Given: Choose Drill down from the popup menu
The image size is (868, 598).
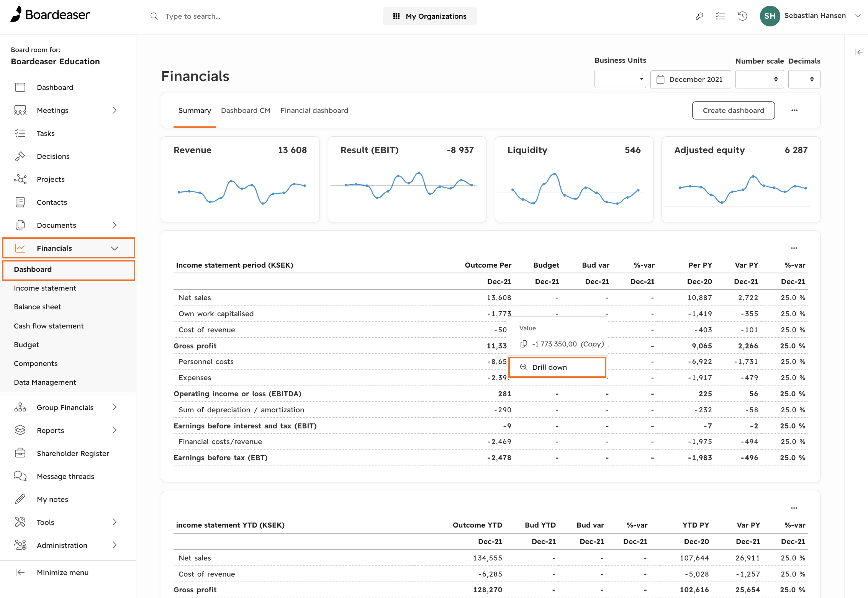Looking at the screenshot, I should [x=557, y=367].
